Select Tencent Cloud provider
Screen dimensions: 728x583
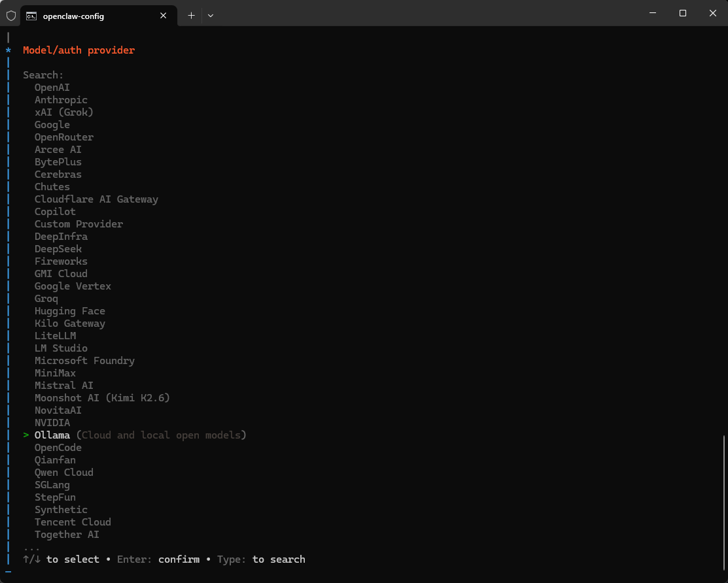73,522
